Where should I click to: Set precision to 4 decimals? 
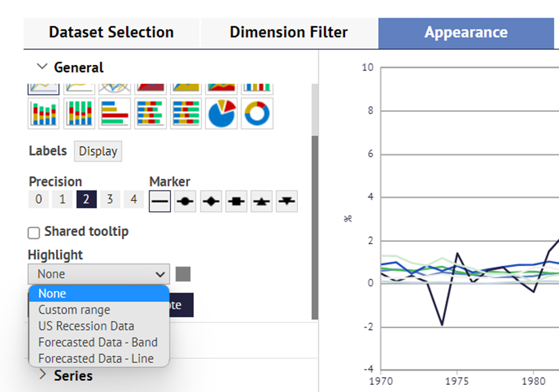click(133, 199)
